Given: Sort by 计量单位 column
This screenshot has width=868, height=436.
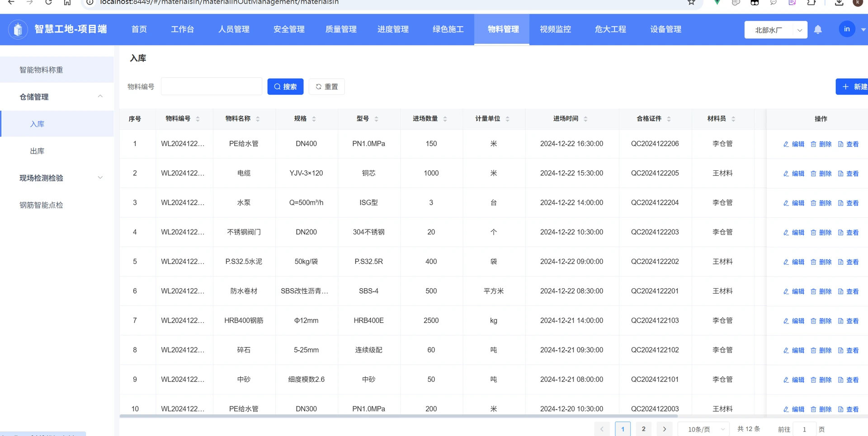Looking at the screenshot, I should (x=507, y=119).
